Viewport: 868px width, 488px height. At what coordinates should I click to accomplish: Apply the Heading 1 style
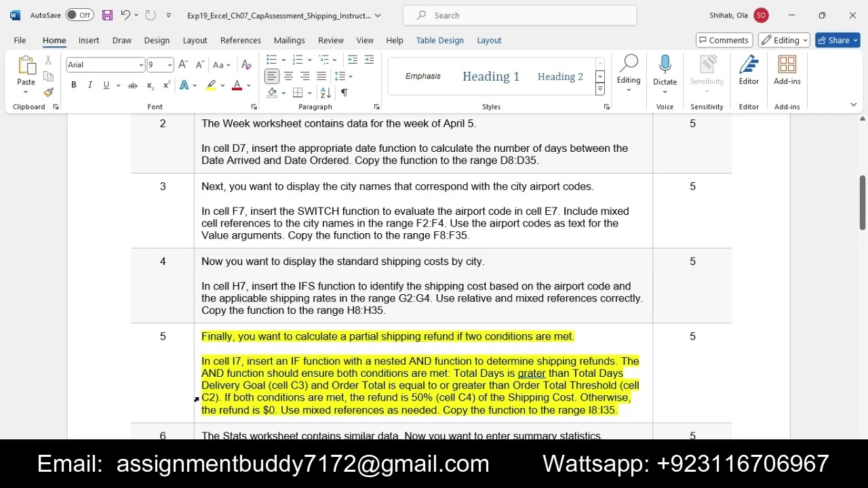491,77
